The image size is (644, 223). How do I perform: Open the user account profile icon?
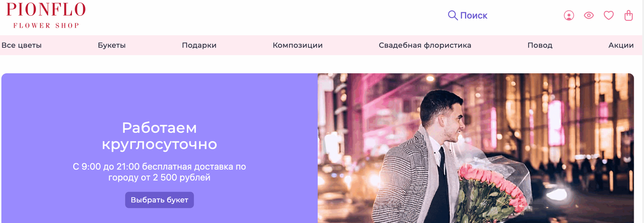(x=569, y=16)
